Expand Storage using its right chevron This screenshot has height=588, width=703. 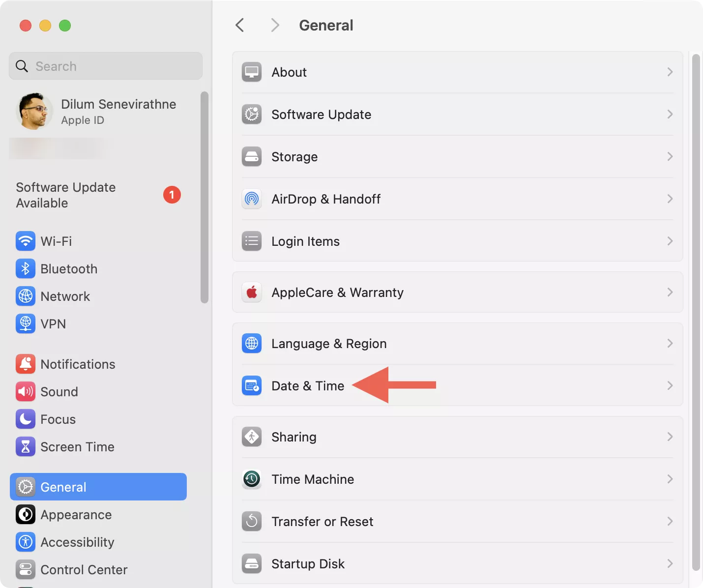(670, 157)
